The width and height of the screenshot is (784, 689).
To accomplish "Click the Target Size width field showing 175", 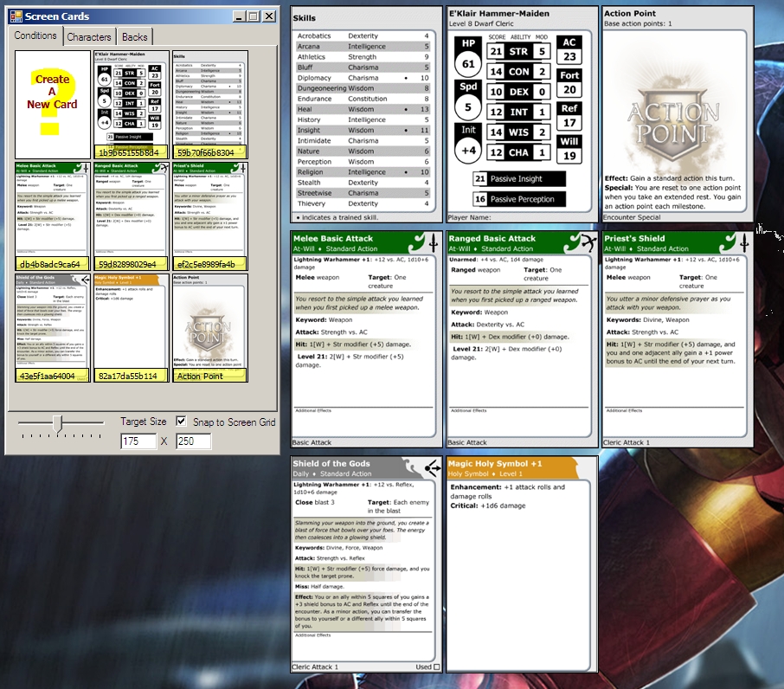I will pos(138,441).
